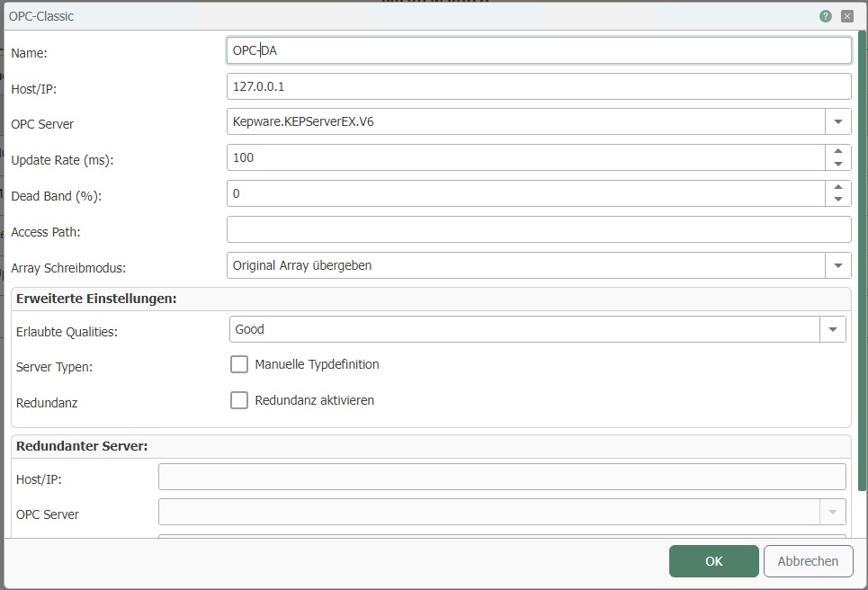
Task: Focus the Host/IP field with 127.0.0.1
Action: [x=540, y=86]
